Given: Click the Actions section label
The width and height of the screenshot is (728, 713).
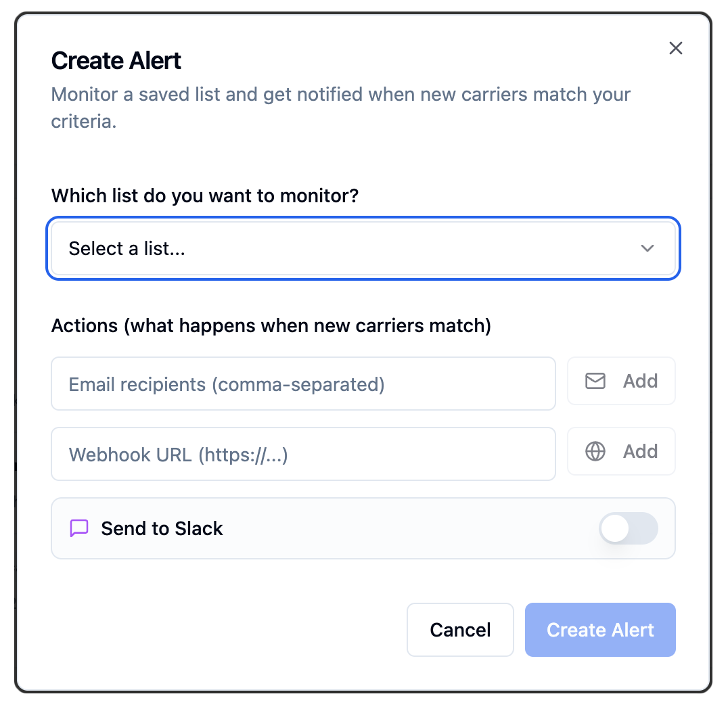Looking at the screenshot, I should (271, 325).
